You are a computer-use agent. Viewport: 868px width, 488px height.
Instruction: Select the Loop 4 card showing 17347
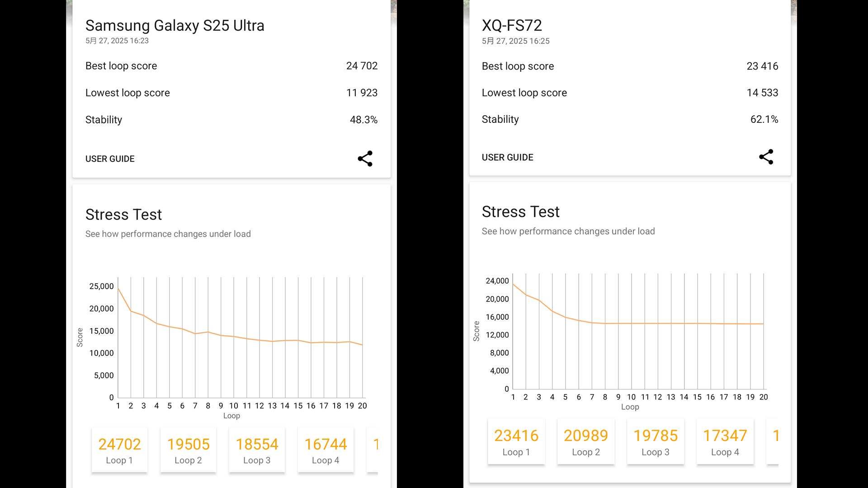click(725, 442)
